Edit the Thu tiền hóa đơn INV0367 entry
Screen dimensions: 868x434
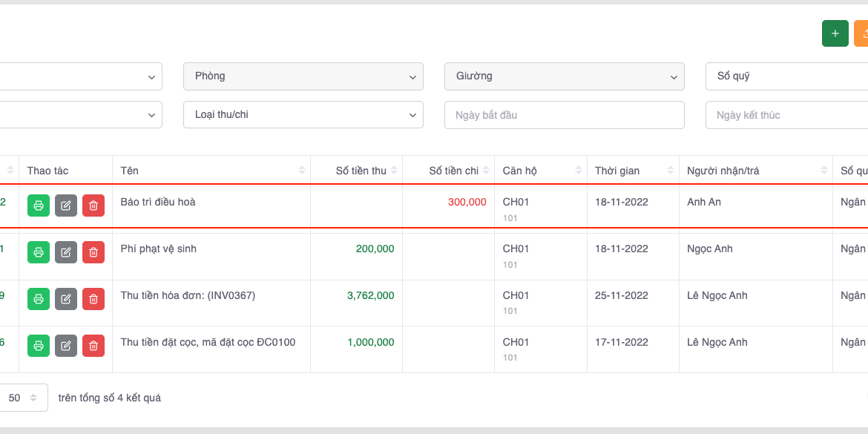click(66, 299)
